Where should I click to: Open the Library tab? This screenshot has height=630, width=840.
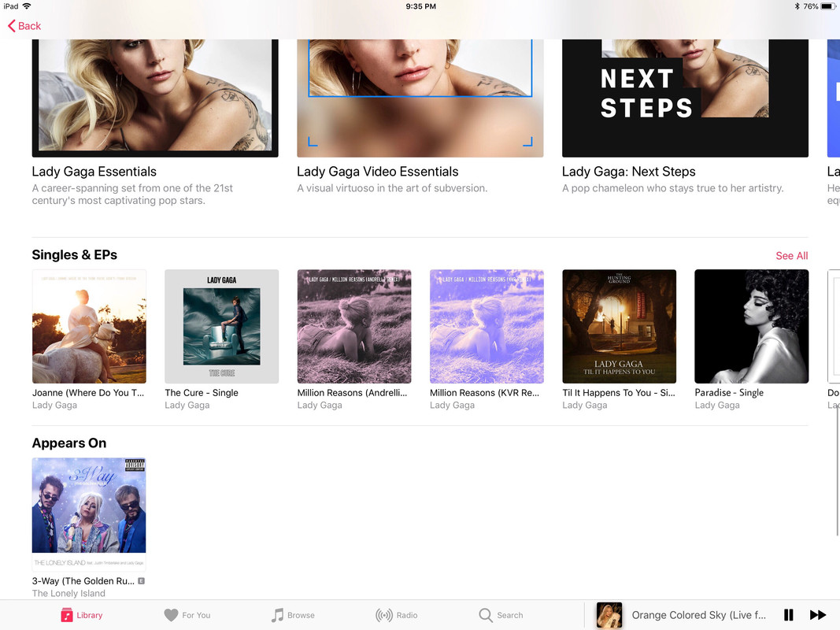[x=81, y=615]
